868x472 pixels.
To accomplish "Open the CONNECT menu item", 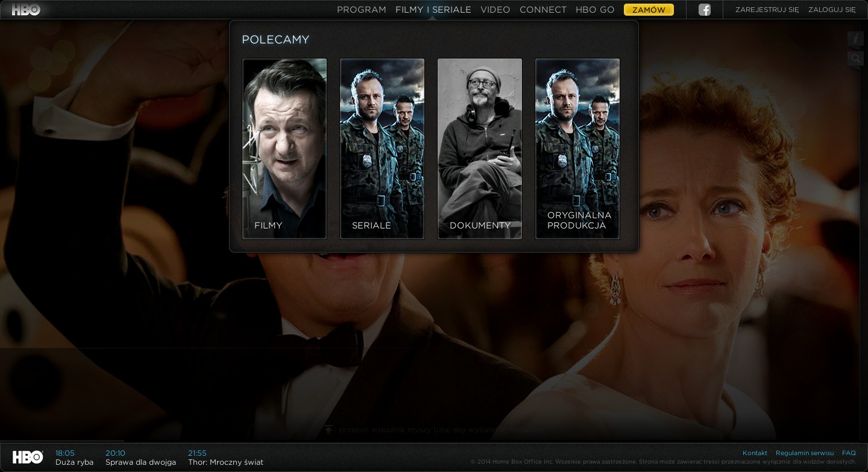I will (542, 10).
